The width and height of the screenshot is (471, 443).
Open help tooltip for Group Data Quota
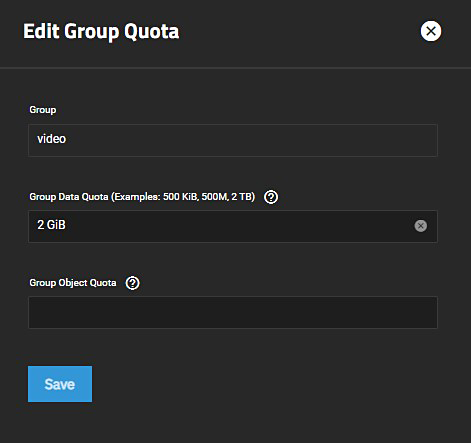(271, 197)
